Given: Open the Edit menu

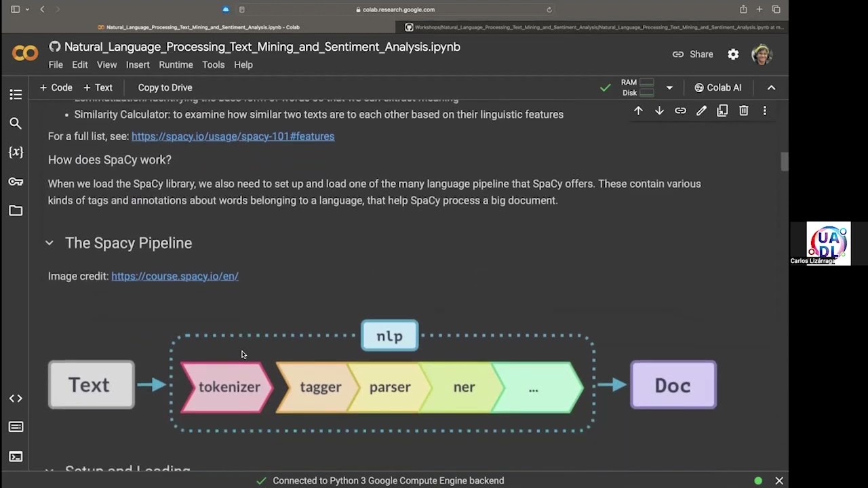Looking at the screenshot, I should (80, 65).
